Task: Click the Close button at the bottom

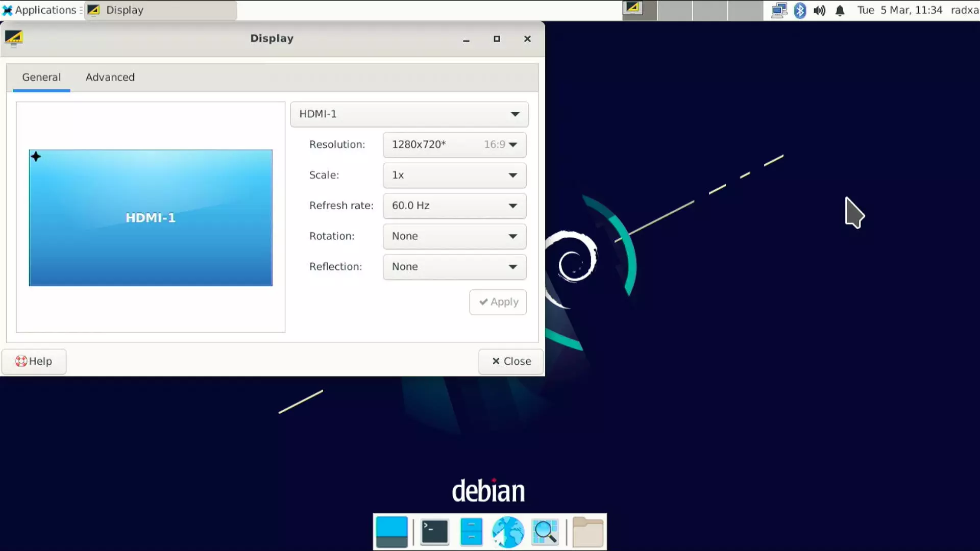Action: tap(511, 362)
